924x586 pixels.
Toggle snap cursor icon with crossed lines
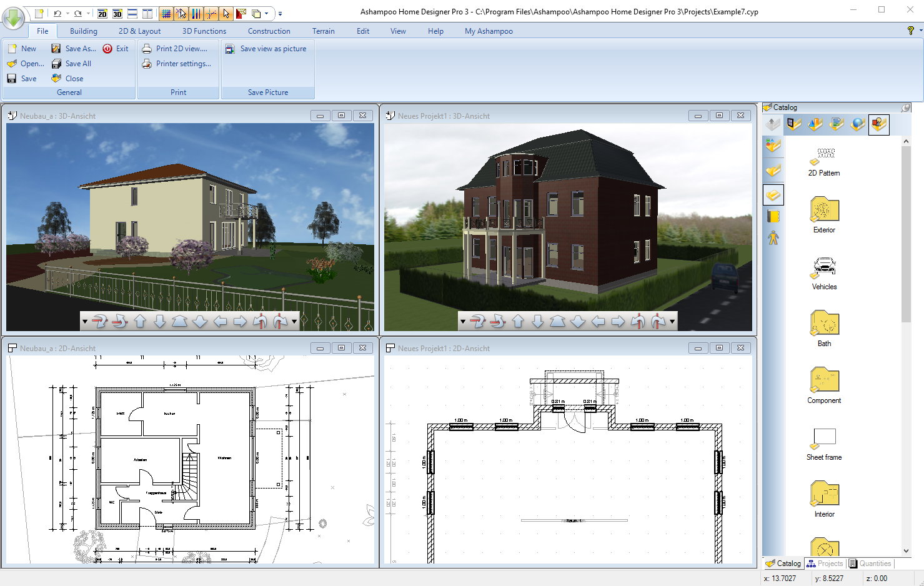181,14
